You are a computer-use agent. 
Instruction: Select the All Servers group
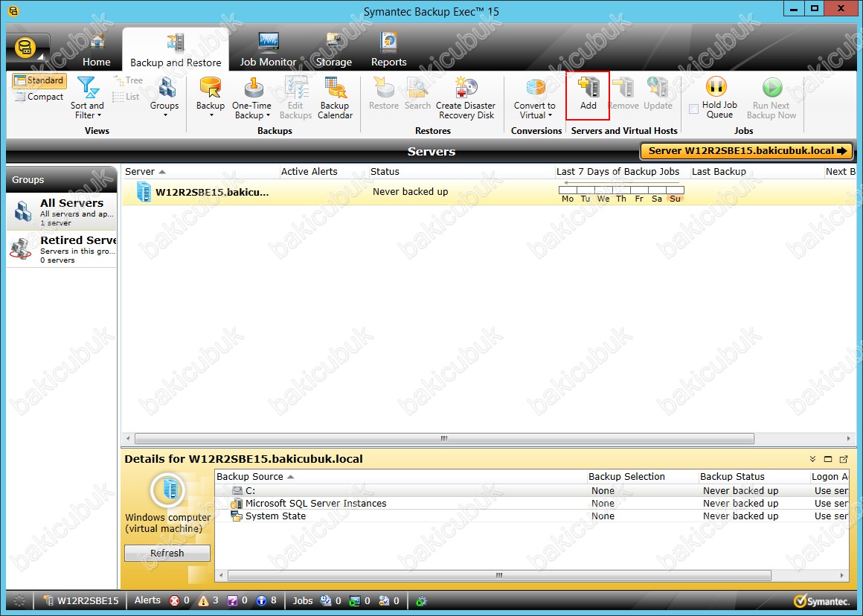[62, 211]
